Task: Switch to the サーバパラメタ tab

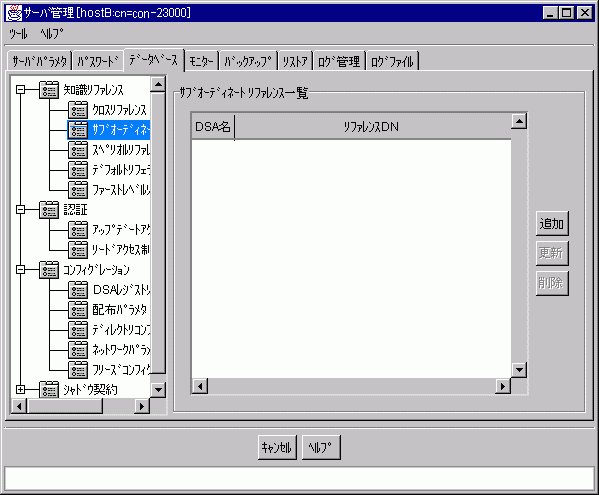Action: click(x=39, y=61)
